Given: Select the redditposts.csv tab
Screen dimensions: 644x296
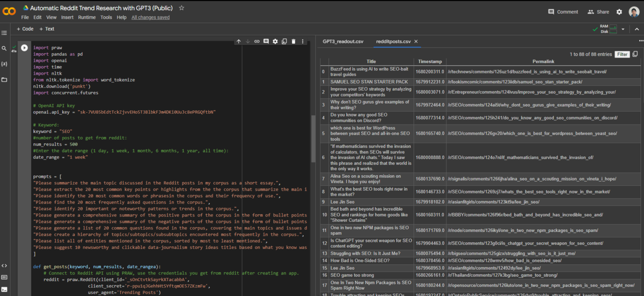Looking at the screenshot, I should point(393,41).
